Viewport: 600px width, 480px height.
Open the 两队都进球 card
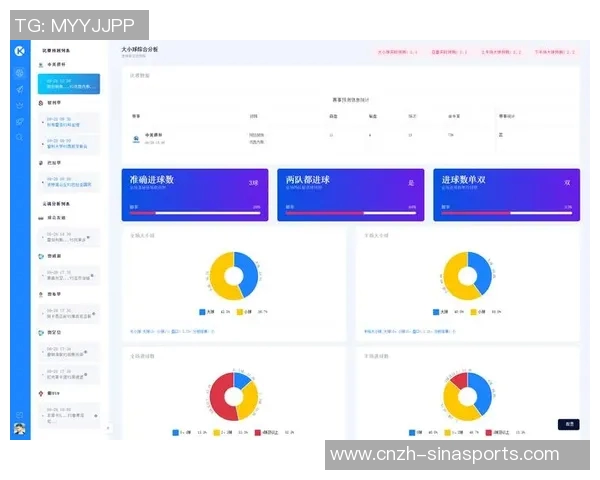pos(351,195)
